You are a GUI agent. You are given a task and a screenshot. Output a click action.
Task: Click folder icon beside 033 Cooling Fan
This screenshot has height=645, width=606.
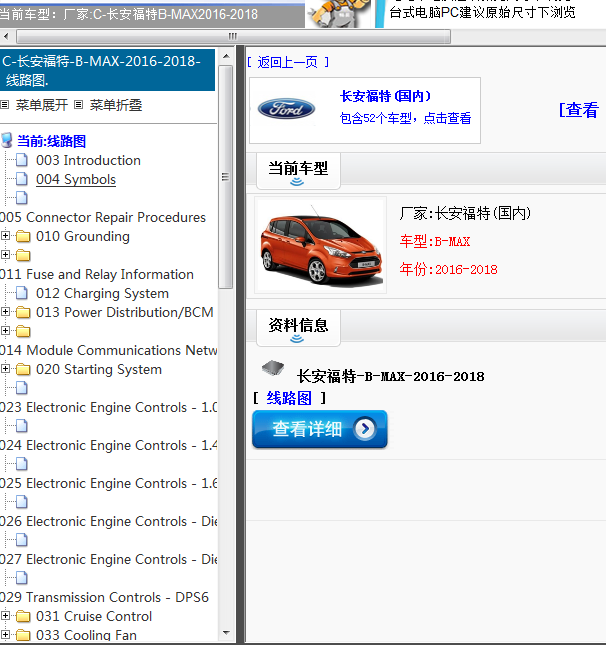[23, 635]
